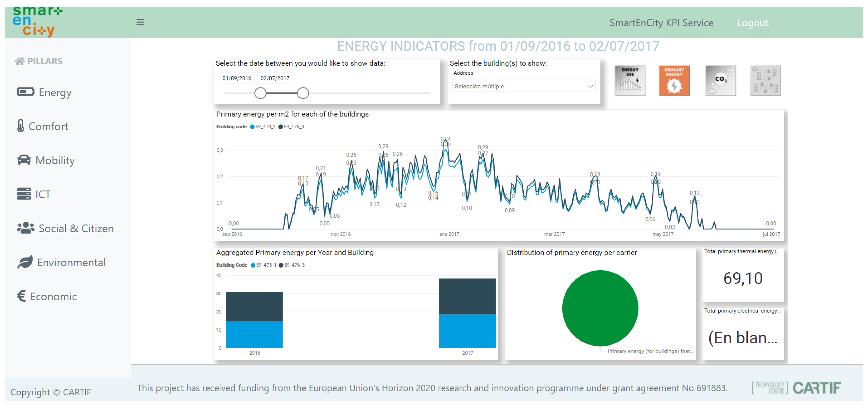Click the SmartEnCity KPI Service title
Screen dimensions: 868x408
(661, 23)
